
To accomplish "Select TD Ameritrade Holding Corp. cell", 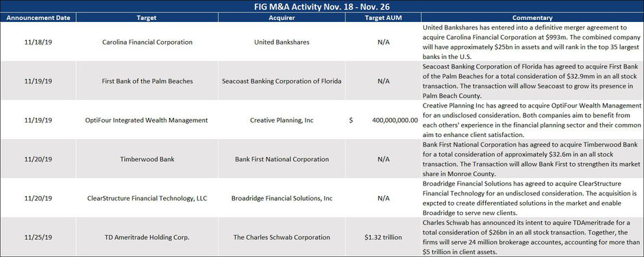I will (x=147, y=237).
